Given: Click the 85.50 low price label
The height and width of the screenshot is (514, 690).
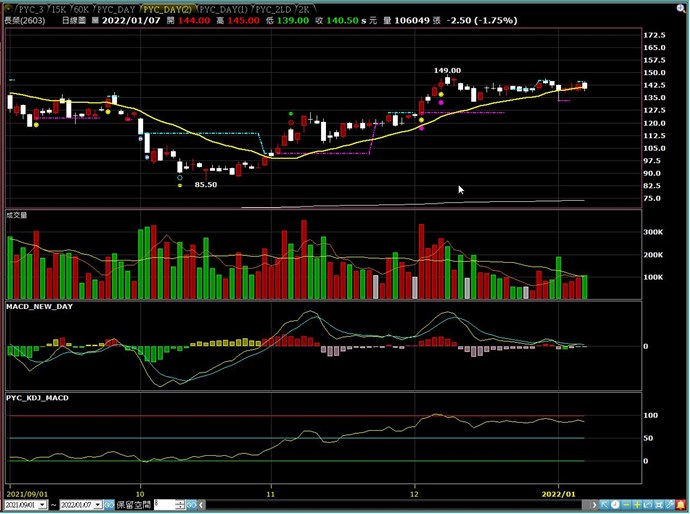Looking at the screenshot, I should point(206,185).
